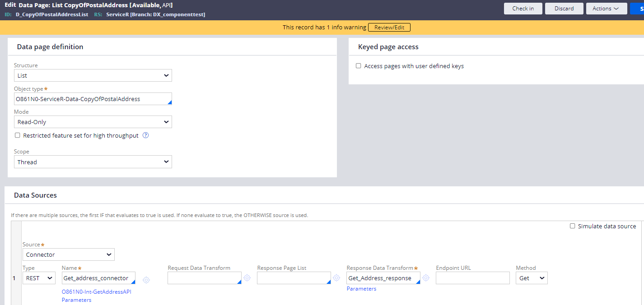Check the Simulate data source option
Image resolution: width=644 pixels, height=305 pixels.
572,226
